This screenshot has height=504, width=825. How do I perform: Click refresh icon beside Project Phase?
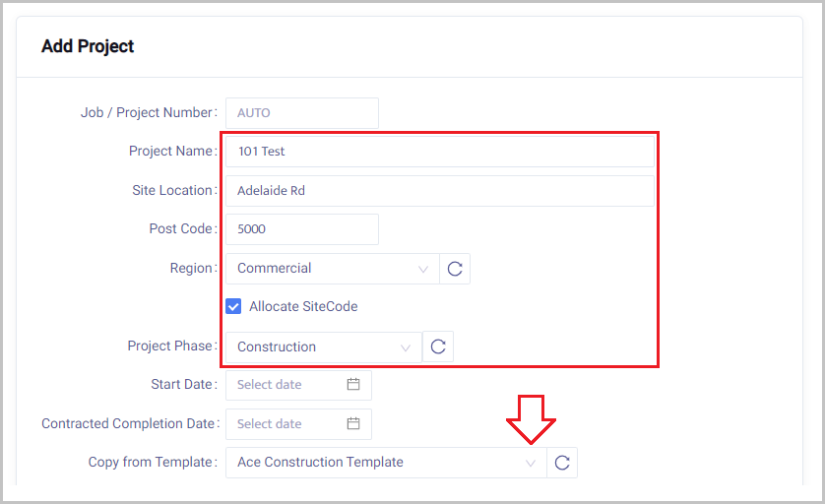click(x=438, y=346)
